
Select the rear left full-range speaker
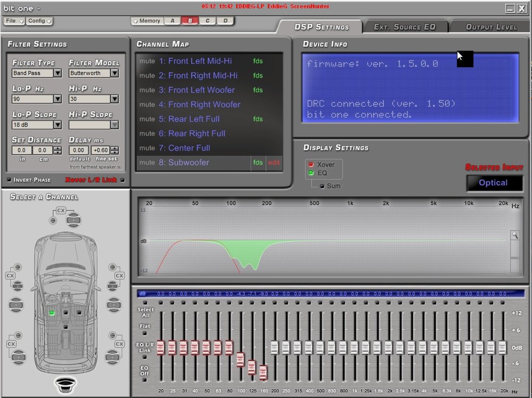(x=18, y=356)
